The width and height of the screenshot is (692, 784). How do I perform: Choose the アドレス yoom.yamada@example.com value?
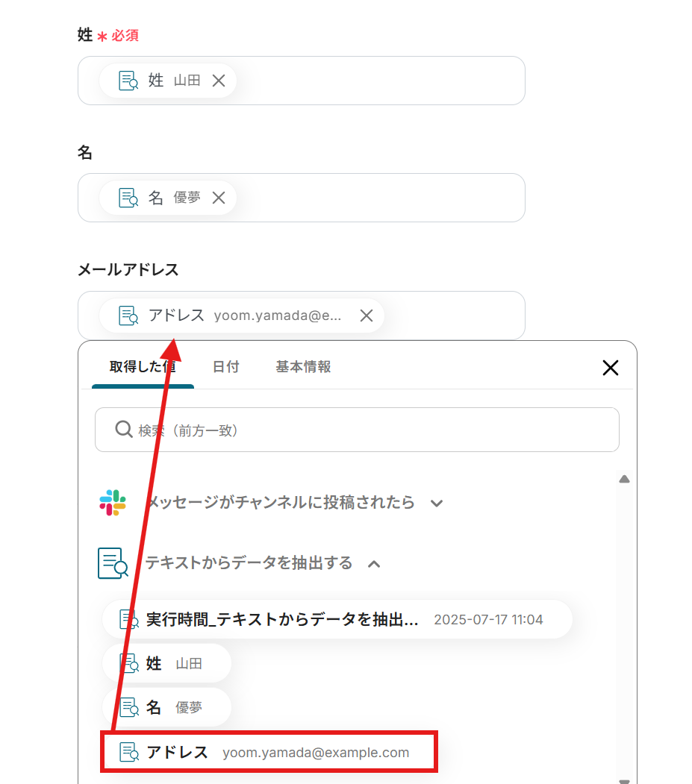(x=269, y=752)
